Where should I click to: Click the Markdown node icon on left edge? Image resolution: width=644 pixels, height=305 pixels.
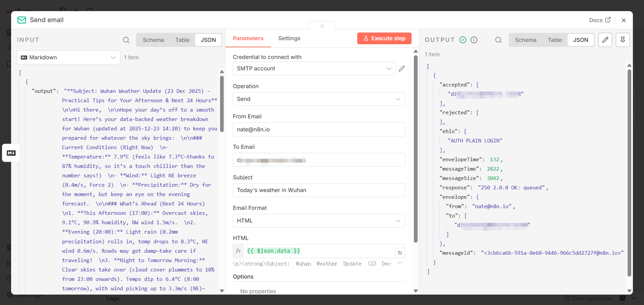point(11,153)
